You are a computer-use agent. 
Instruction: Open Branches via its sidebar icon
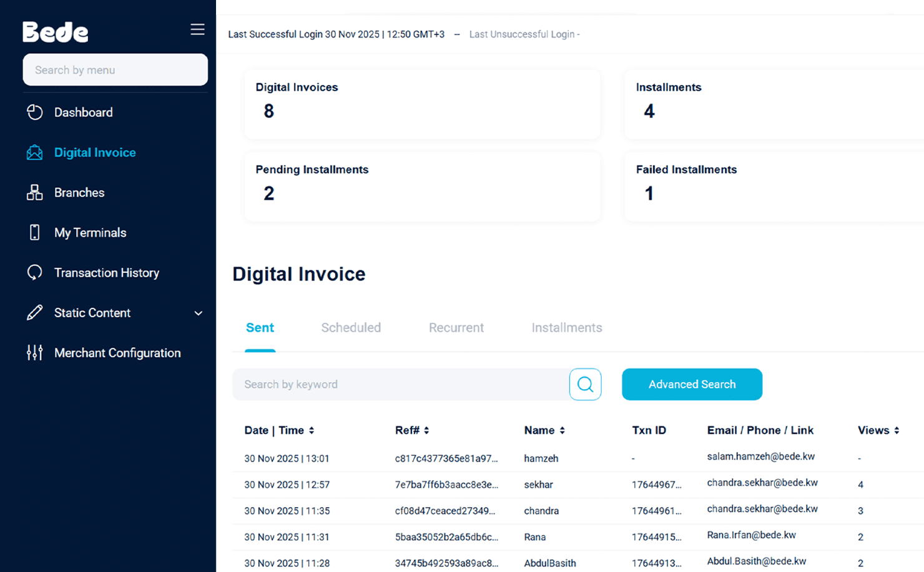click(x=34, y=192)
